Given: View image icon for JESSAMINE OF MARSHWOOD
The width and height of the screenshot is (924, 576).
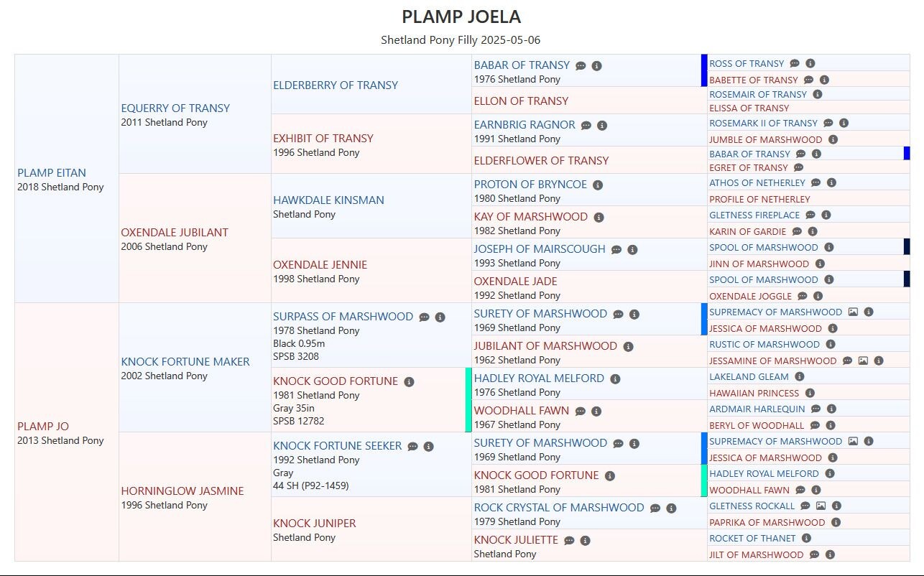Looking at the screenshot, I should point(863,361).
